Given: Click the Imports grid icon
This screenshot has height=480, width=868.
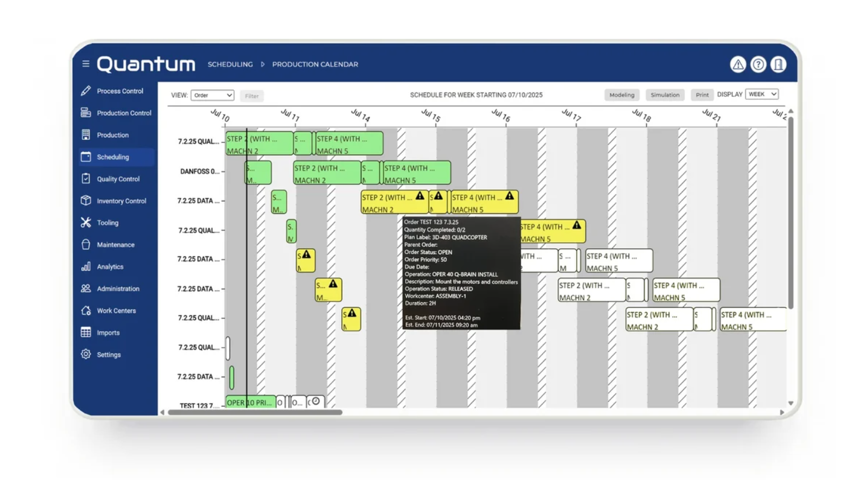Looking at the screenshot, I should coord(86,332).
